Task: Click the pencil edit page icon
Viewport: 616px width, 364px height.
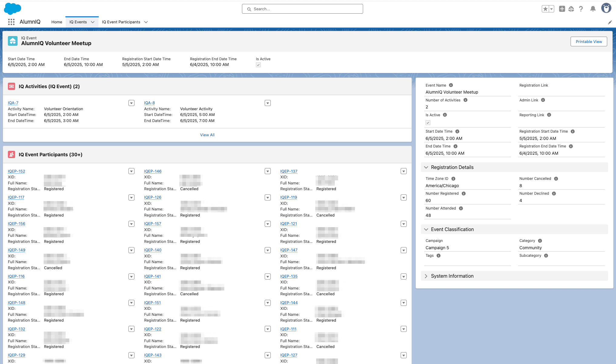Action: coord(610,22)
